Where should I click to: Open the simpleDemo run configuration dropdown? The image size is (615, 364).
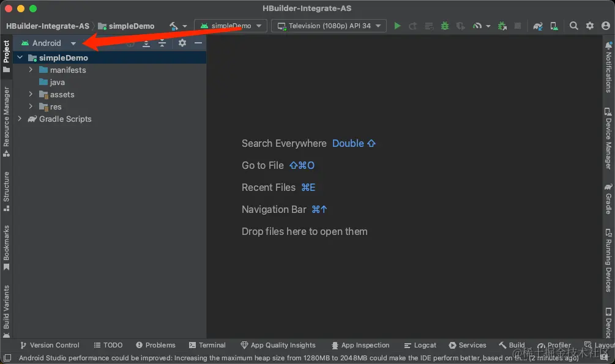coord(231,26)
